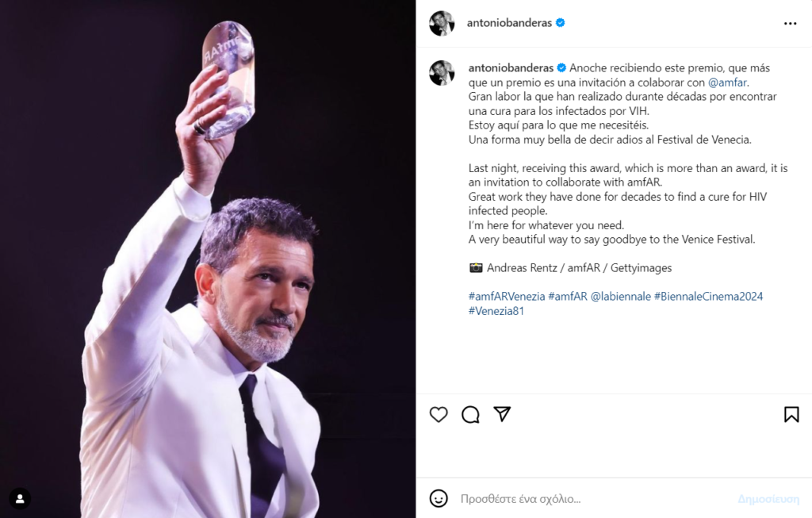
Task: Open the three-dots more options menu
Action: pos(790,24)
